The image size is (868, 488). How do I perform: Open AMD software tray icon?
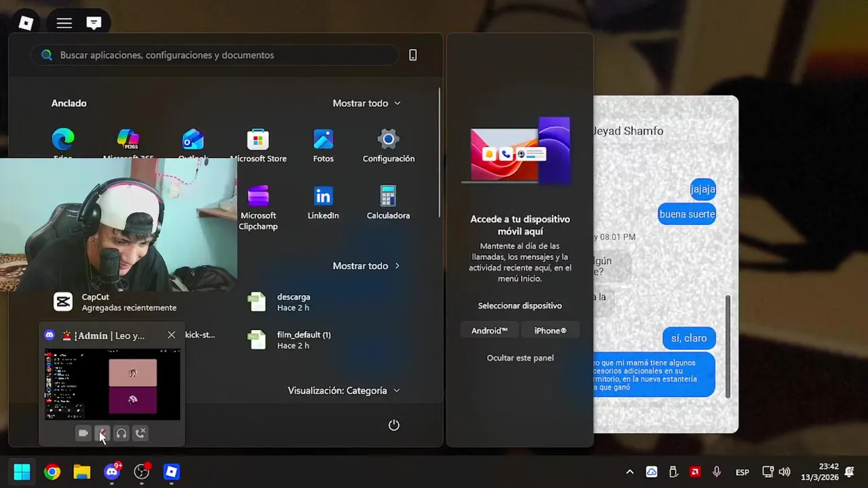[x=695, y=472]
